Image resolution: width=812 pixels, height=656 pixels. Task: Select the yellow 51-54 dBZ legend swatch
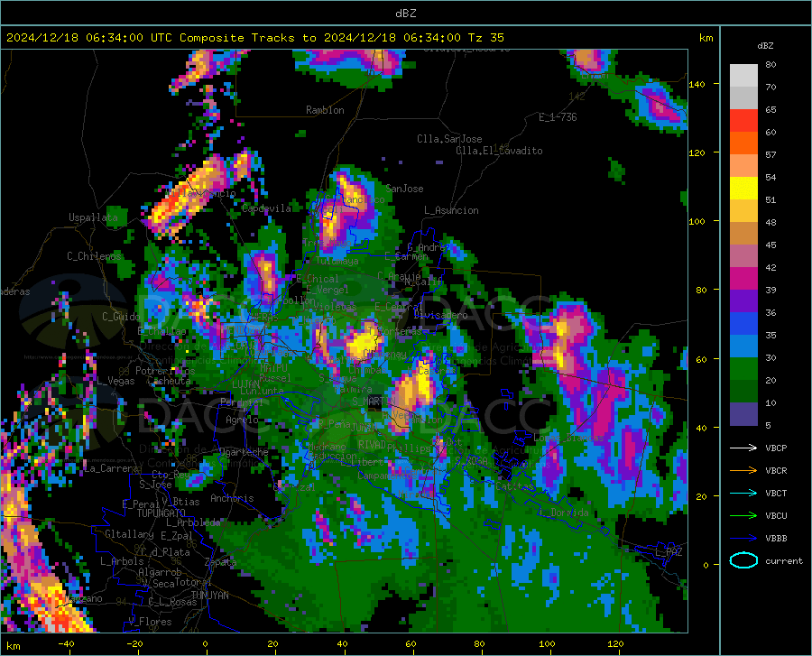[x=743, y=189]
